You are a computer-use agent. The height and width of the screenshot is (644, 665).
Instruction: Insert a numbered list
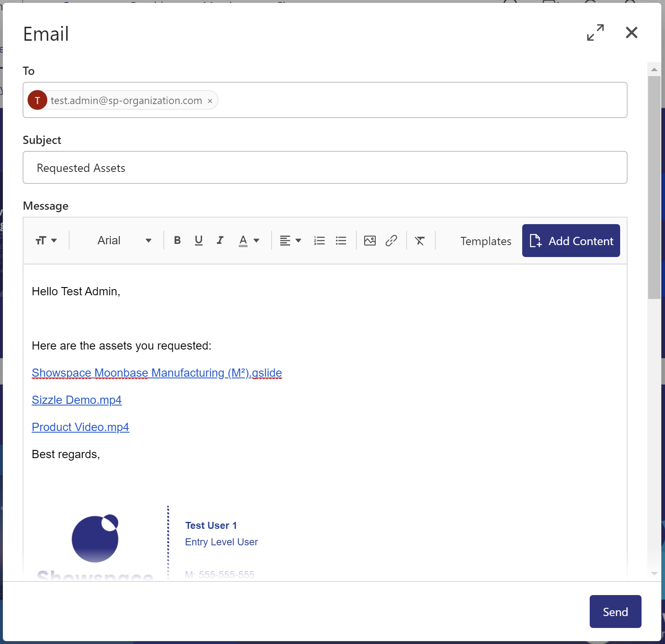(319, 241)
